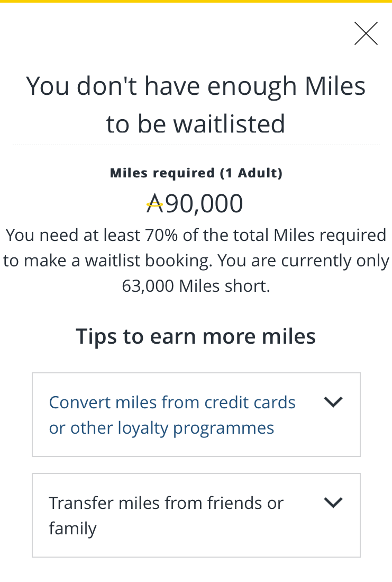Open "Convert miles from credit cards" link text
This screenshot has height=582, width=392.
tap(172, 402)
